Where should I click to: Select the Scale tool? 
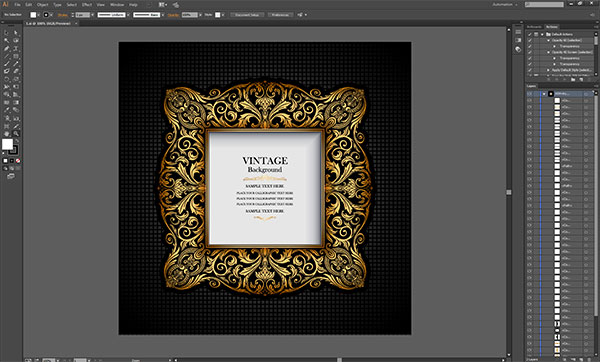[16, 79]
